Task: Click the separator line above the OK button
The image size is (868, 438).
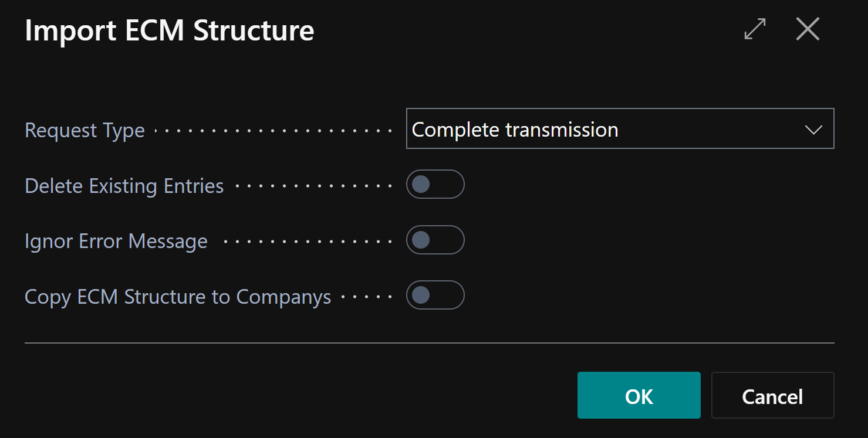Action: click(428, 342)
